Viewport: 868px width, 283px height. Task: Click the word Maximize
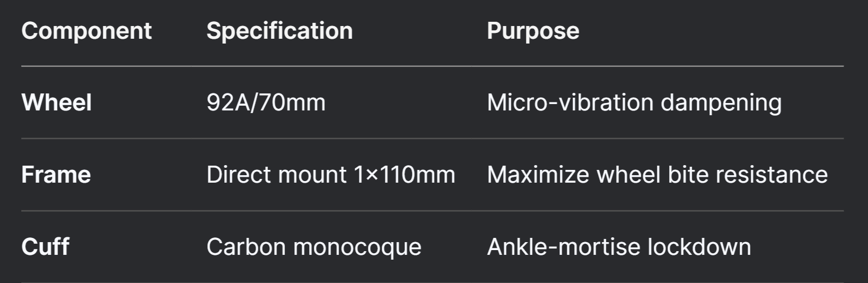538,175
